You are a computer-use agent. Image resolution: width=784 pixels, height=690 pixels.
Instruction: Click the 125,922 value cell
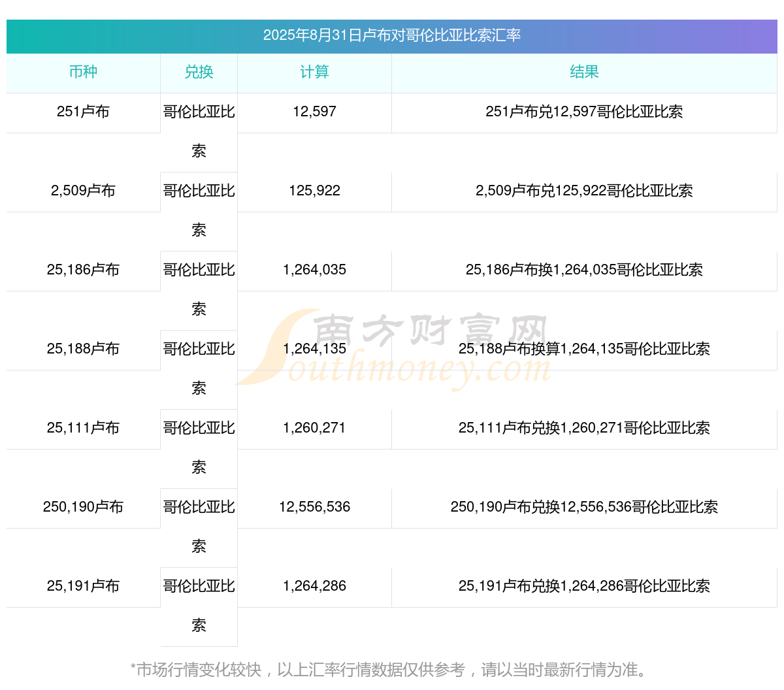pos(314,191)
